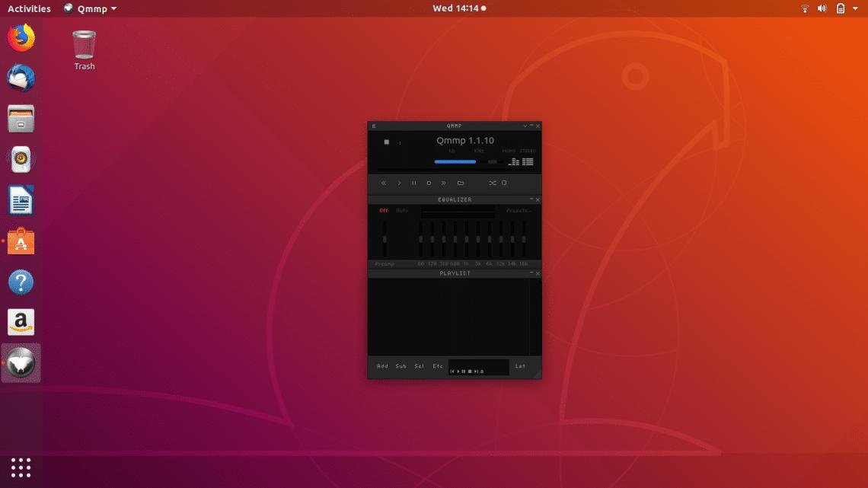Enable shuffle playback mode
Screen dimensions: 868x488
[493, 183]
